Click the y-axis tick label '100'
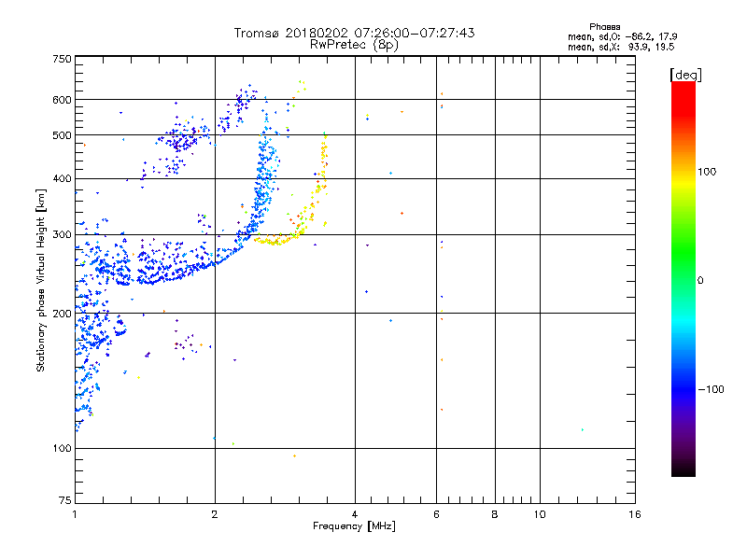The image size is (747, 560). [x=62, y=449]
